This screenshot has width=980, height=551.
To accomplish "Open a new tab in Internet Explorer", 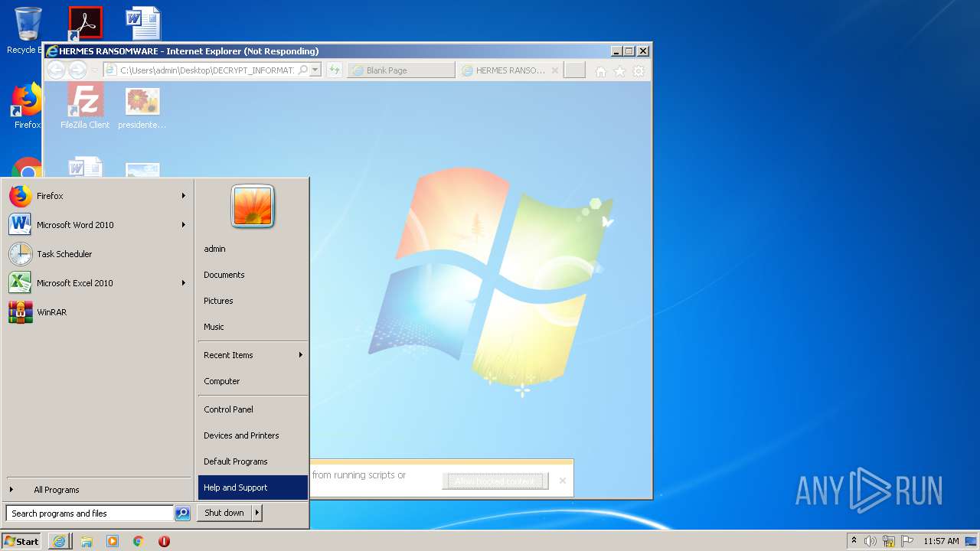I will (574, 70).
